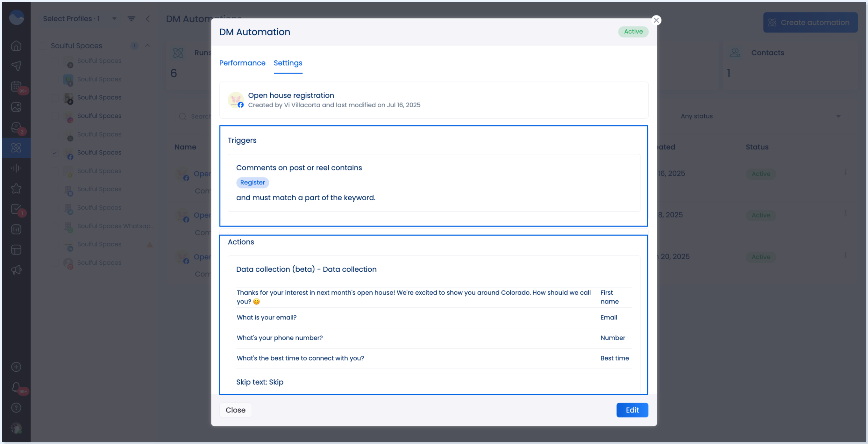Click the warning icon beside Soulful Spaces profile
This screenshot has height=444, width=868.
150,245
